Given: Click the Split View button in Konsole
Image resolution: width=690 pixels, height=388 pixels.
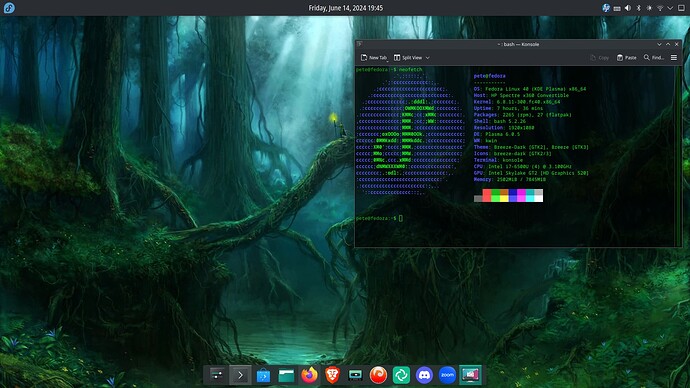Looking at the screenshot, I should click(x=408, y=58).
